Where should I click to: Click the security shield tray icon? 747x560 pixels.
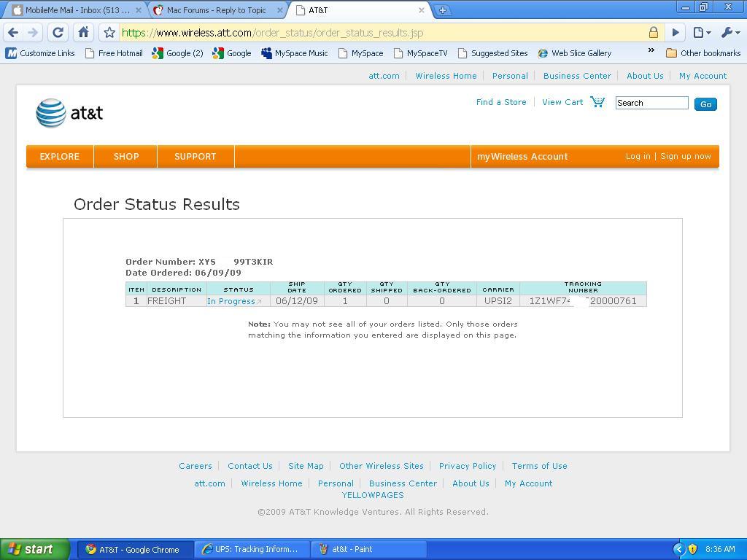[693, 549]
